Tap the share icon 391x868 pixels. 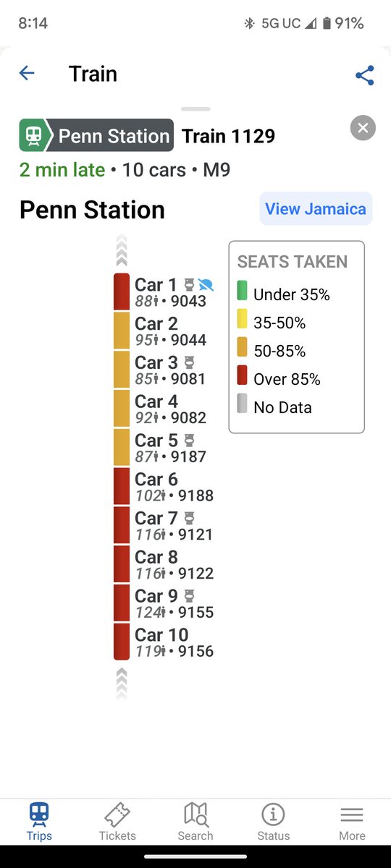tap(365, 75)
